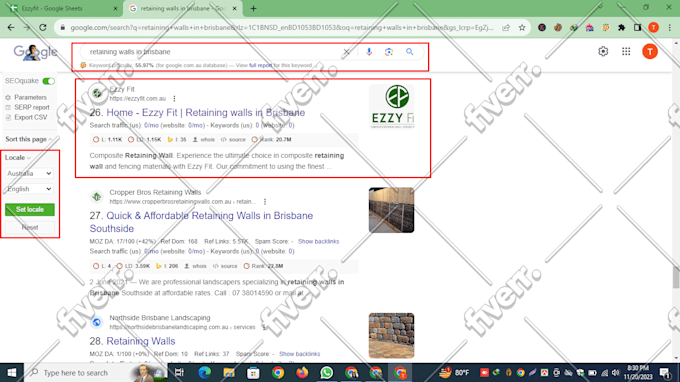Open the cookie extension icon
680x382 pixels.
(x=558, y=27)
